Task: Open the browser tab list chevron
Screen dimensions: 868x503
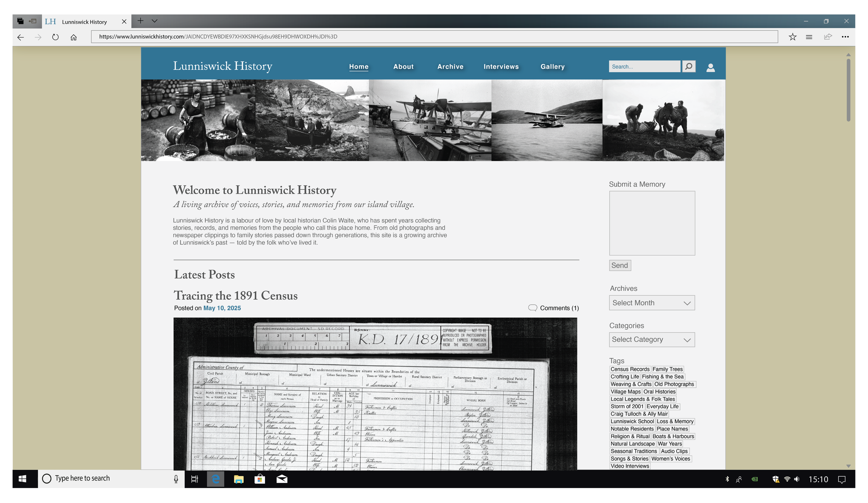Action: (155, 21)
